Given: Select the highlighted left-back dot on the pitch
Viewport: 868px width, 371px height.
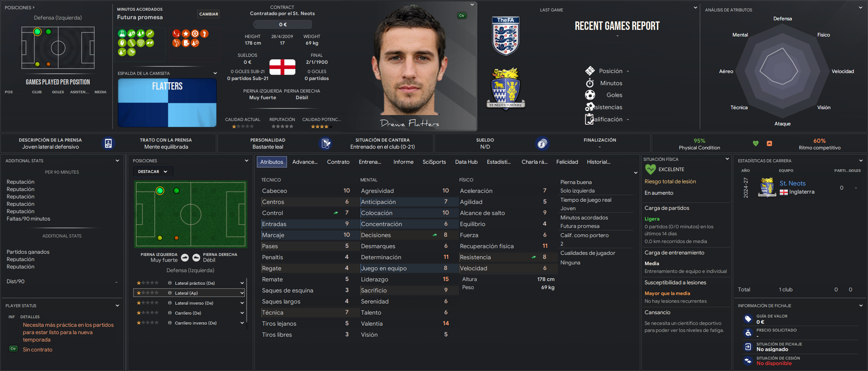Looking at the screenshot, I should (160, 191).
